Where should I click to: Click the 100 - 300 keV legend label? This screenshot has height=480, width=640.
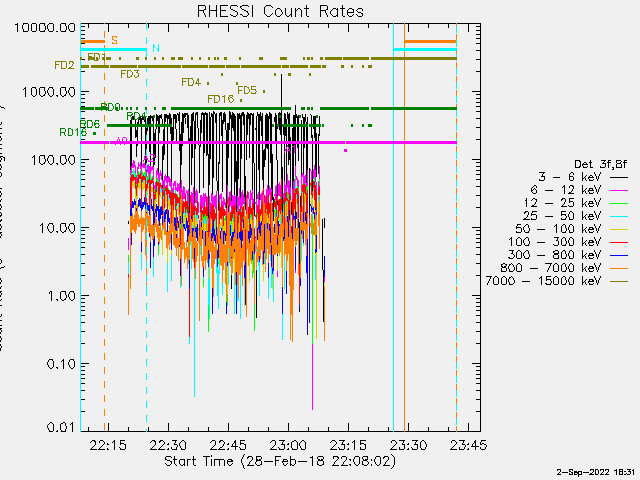pos(554,242)
